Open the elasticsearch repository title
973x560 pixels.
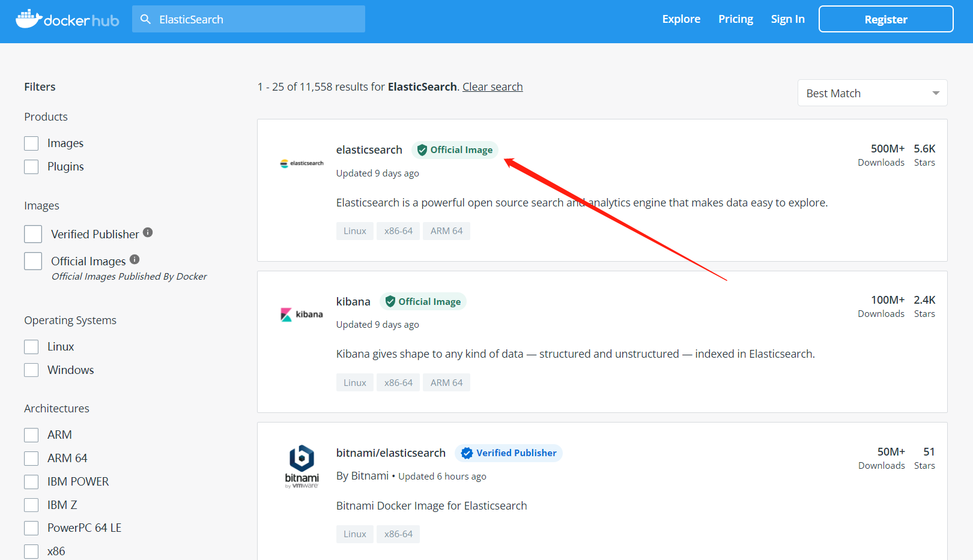[369, 150]
